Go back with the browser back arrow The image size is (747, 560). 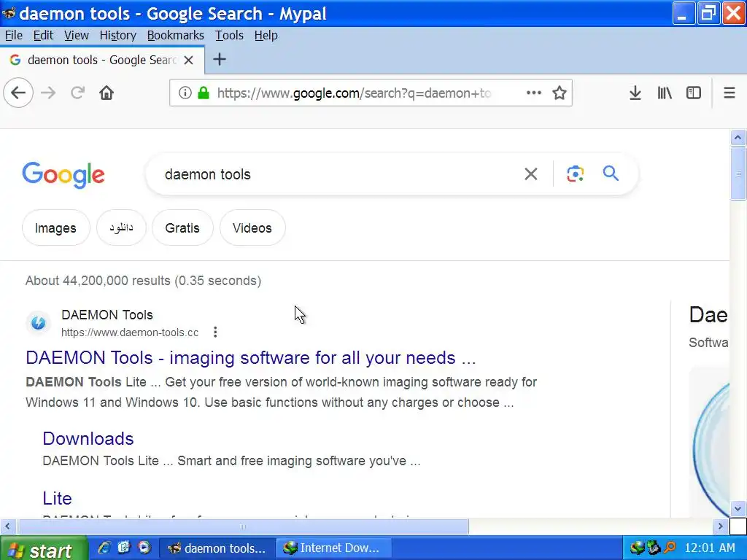(x=18, y=93)
